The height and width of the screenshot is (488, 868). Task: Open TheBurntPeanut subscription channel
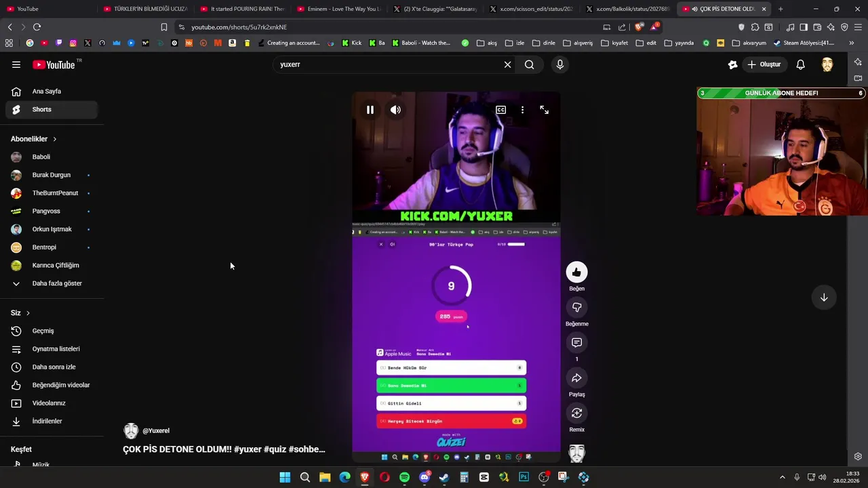tap(52, 193)
